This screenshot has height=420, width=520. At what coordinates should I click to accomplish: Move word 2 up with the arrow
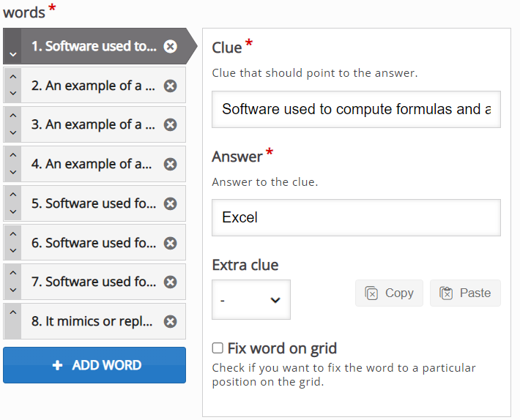pyautogui.click(x=13, y=77)
